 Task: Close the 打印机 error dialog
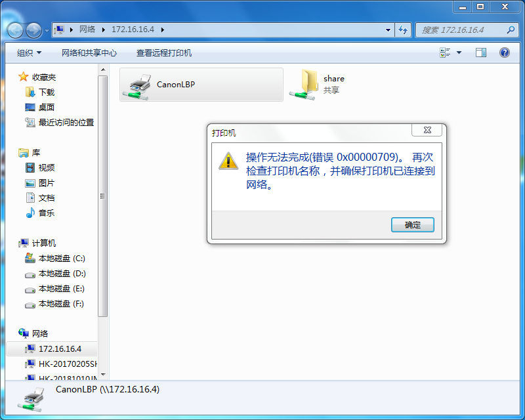click(427, 131)
